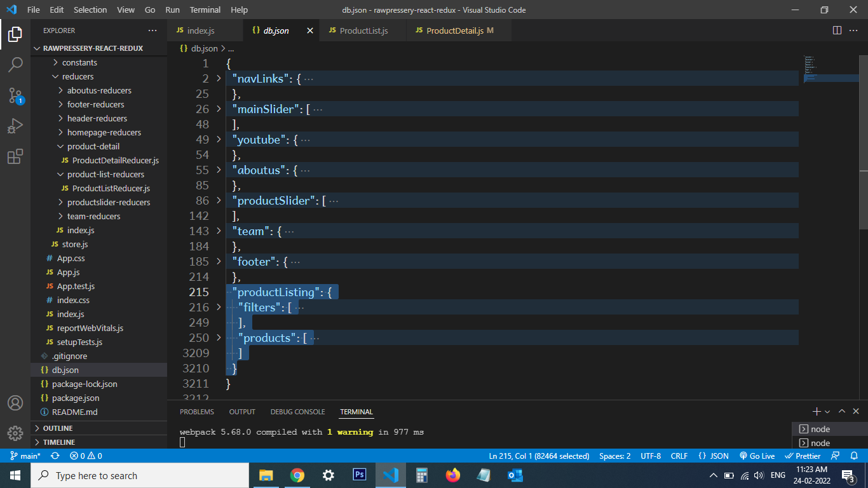Image resolution: width=868 pixels, height=488 pixels.
Task: Maximize the terminal panel size
Action: [842, 412]
